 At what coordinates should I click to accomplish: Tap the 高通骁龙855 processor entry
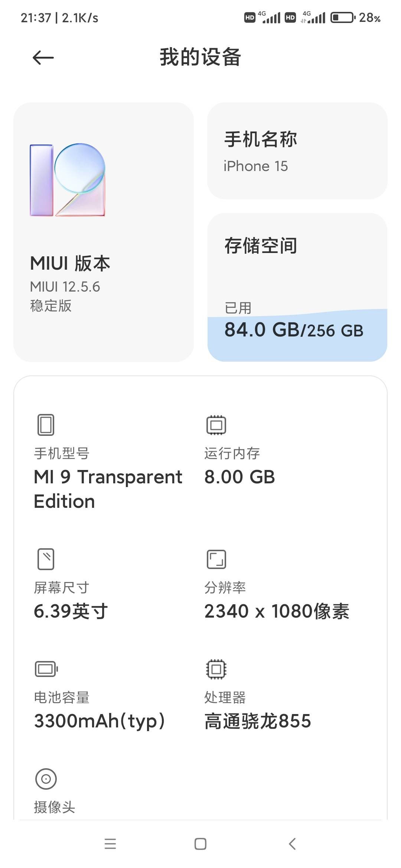258,721
